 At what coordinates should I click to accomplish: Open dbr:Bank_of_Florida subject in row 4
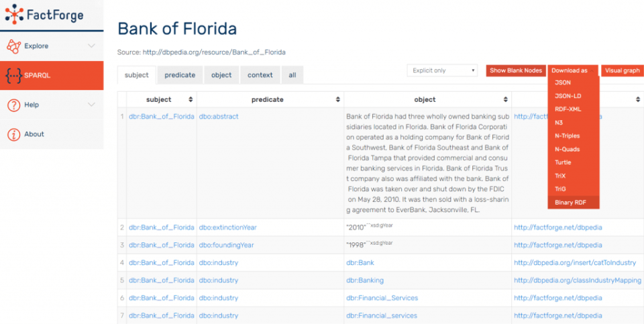[162, 263]
